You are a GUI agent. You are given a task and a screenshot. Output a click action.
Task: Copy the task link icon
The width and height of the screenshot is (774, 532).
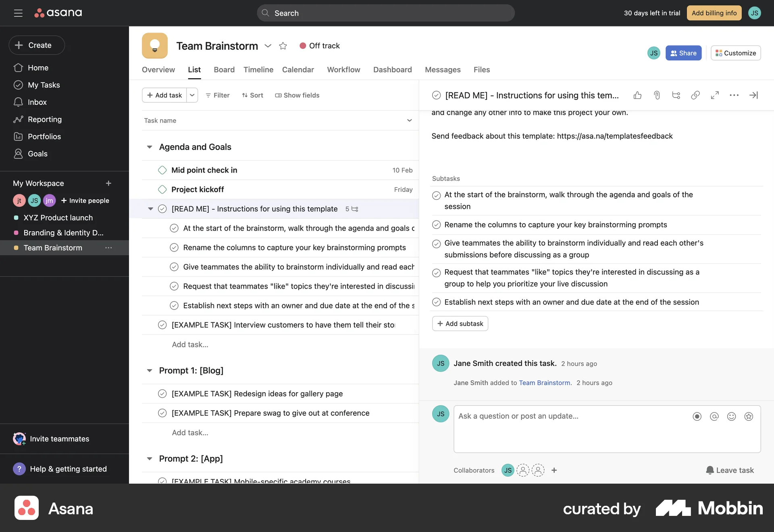(x=695, y=95)
